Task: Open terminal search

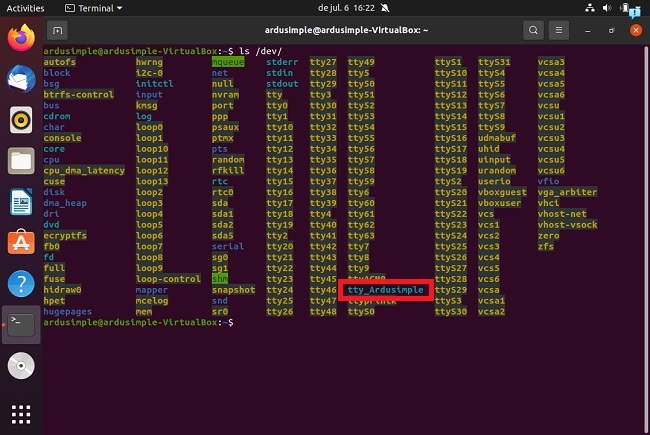Action: (534, 30)
